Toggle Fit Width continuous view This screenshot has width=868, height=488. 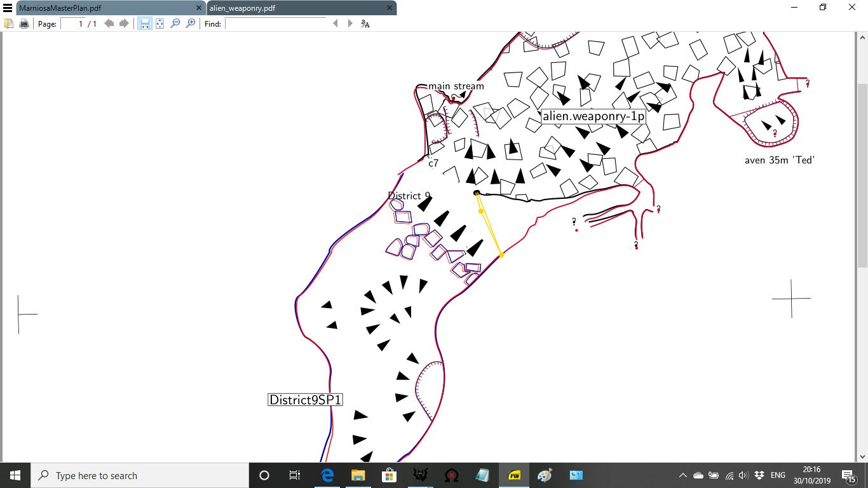[145, 24]
